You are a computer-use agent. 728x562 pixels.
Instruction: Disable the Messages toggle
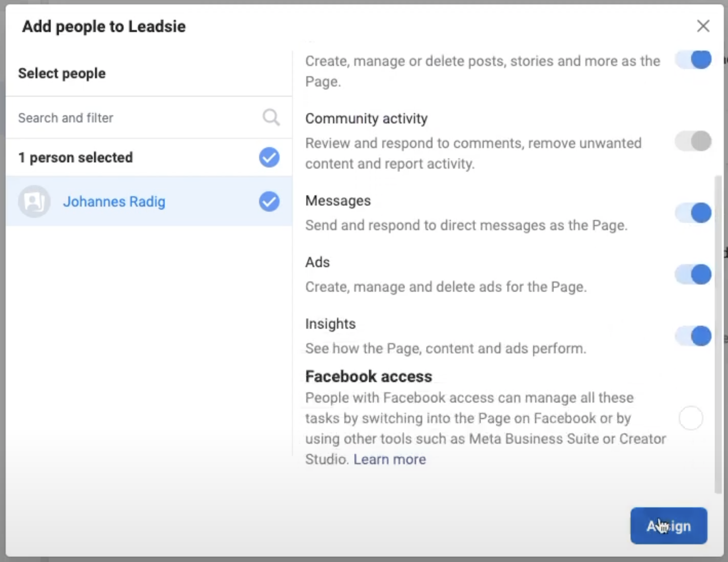[693, 213]
